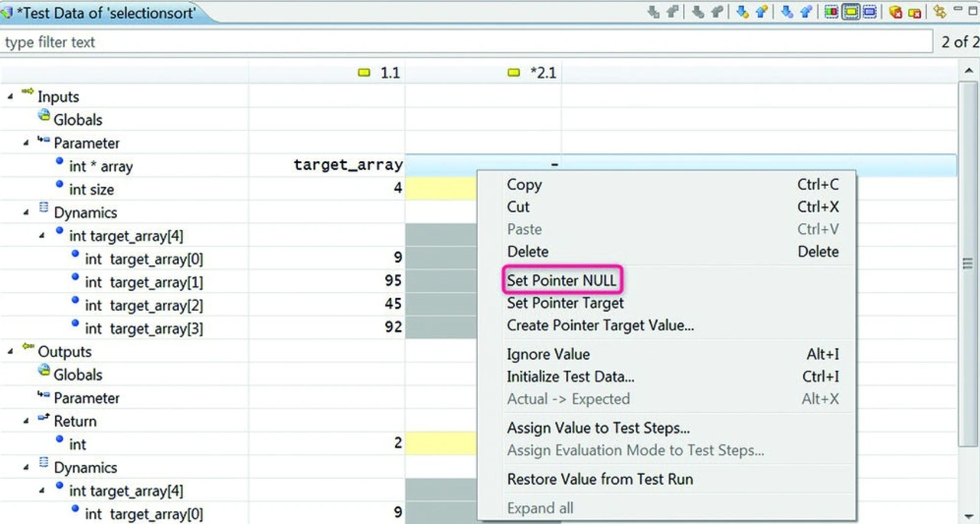This screenshot has height=524, width=980.
Task: Choose Create Pointer Target Value menu item
Action: pyautogui.click(x=600, y=325)
